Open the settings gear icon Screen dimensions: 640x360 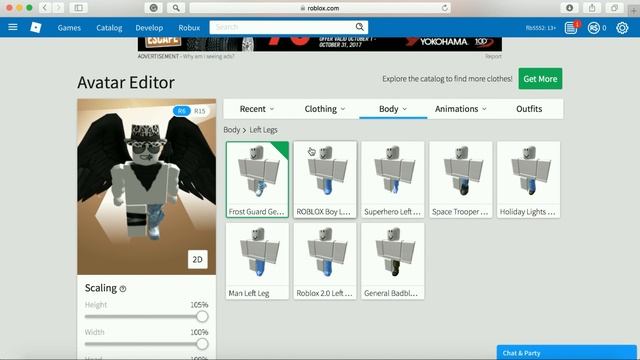click(622, 28)
